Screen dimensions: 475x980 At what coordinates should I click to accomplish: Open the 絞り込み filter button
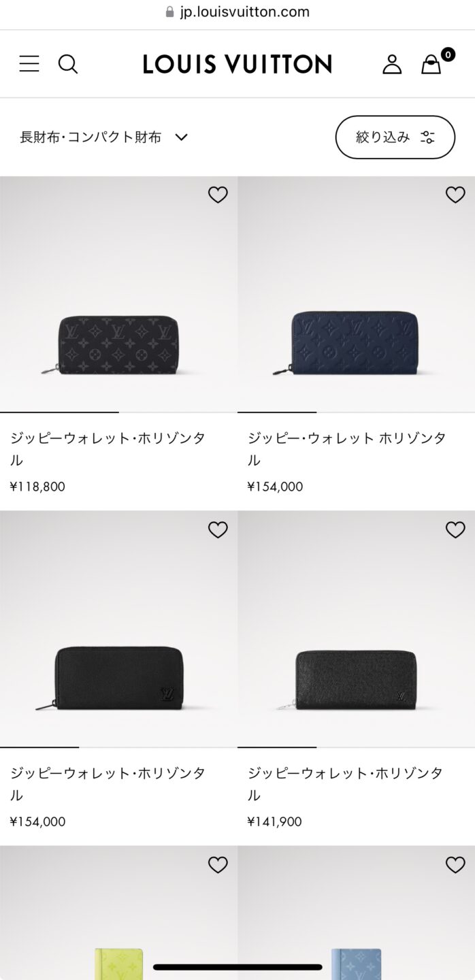(395, 137)
